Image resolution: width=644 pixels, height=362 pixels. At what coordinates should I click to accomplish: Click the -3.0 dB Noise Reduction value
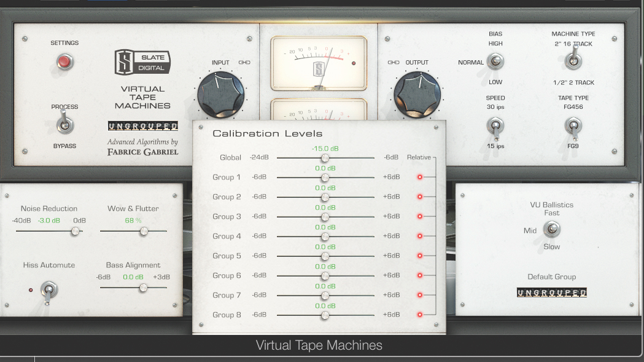click(49, 221)
